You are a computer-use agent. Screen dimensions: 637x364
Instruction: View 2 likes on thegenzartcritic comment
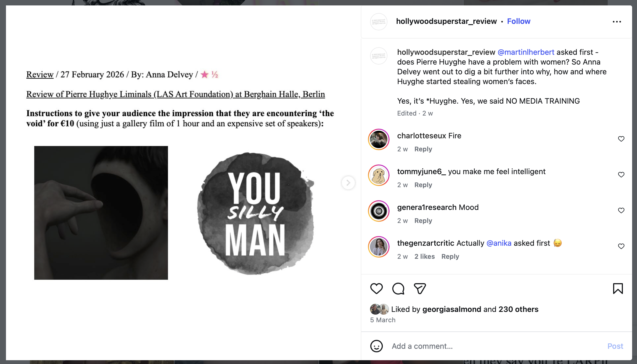click(x=424, y=257)
